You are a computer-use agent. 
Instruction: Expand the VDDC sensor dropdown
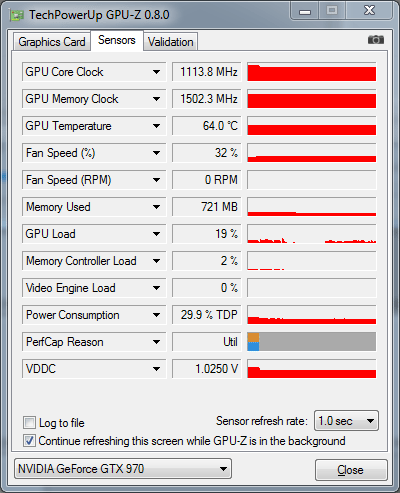tap(156, 369)
